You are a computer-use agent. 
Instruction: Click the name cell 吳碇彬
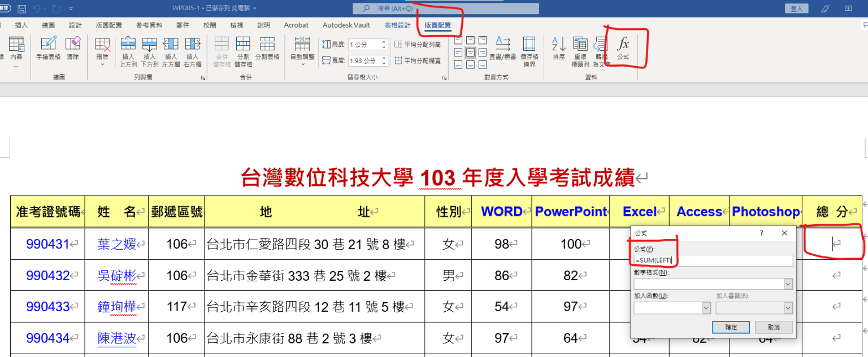click(116, 276)
